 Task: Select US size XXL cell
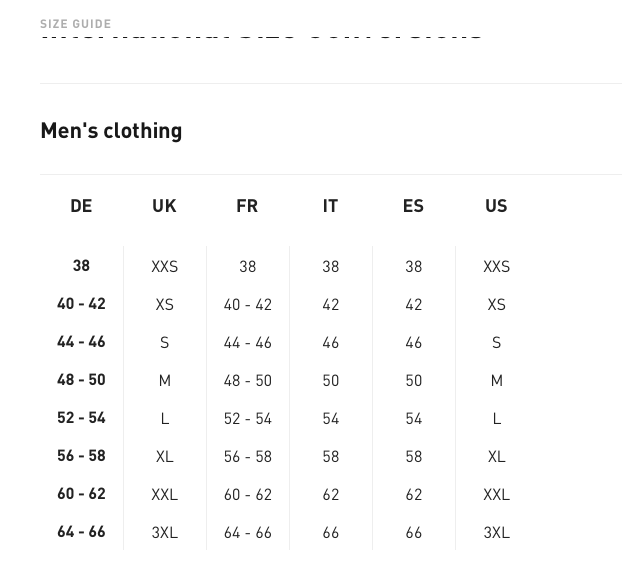click(496, 495)
